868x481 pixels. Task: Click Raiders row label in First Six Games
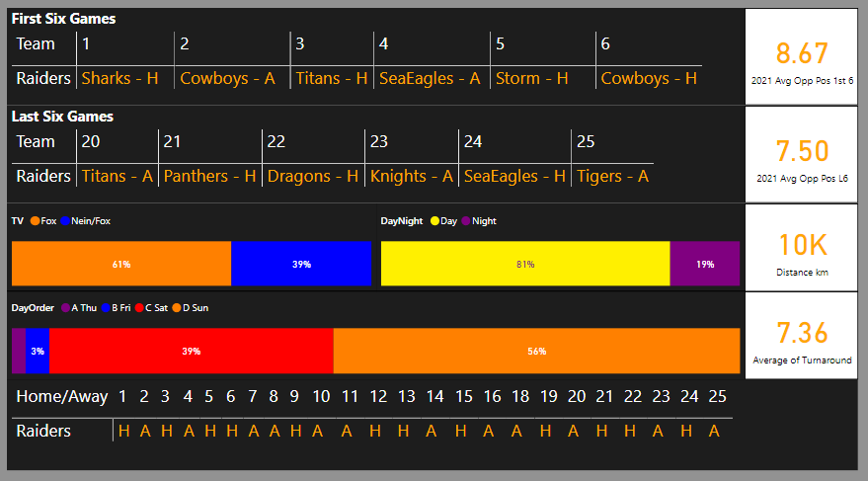43,78
